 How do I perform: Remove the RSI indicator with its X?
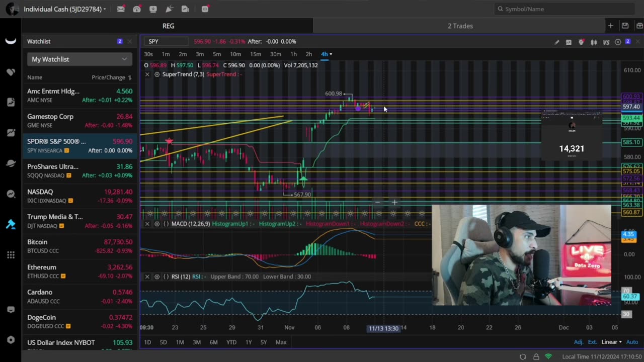tap(147, 277)
